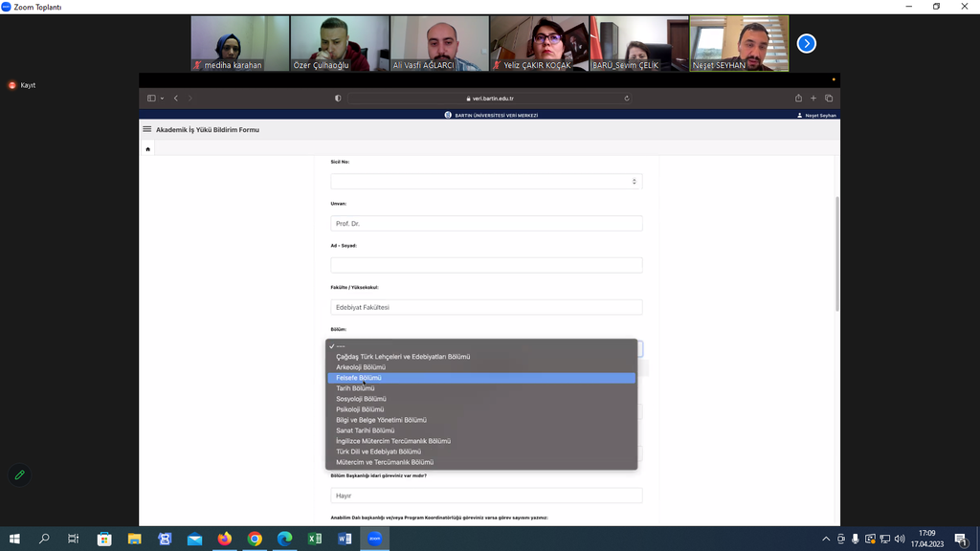This screenshot has width=980, height=551.
Task: Pick İngilizce Mütercim Tercümanlık Bölümü option
Action: [392, 441]
